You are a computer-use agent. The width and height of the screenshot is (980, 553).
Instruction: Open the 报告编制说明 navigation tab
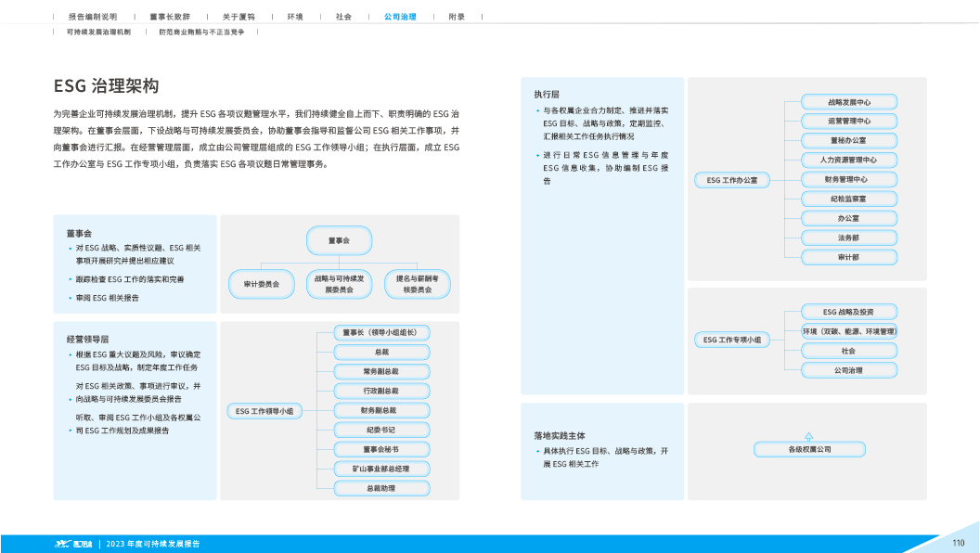(93, 17)
